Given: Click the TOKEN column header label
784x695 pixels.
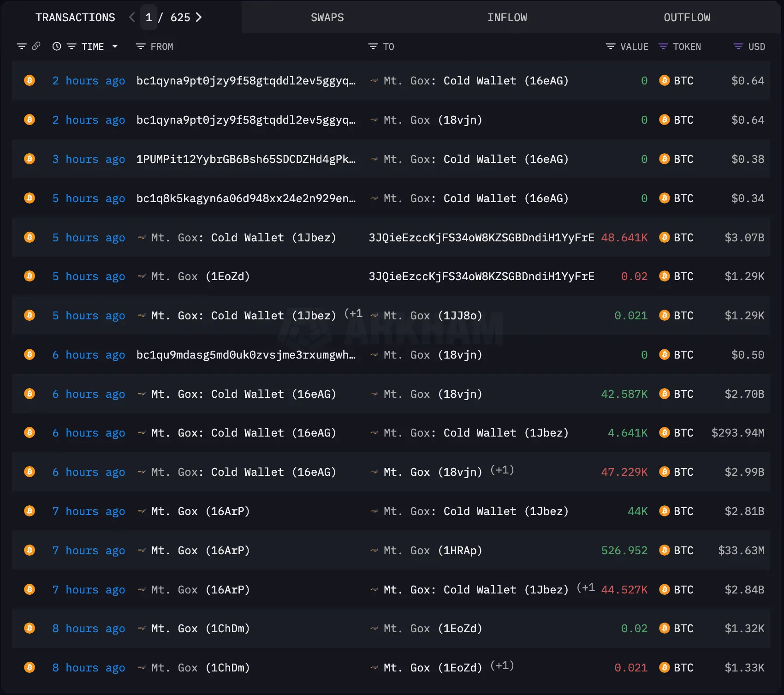Looking at the screenshot, I should tap(687, 47).
